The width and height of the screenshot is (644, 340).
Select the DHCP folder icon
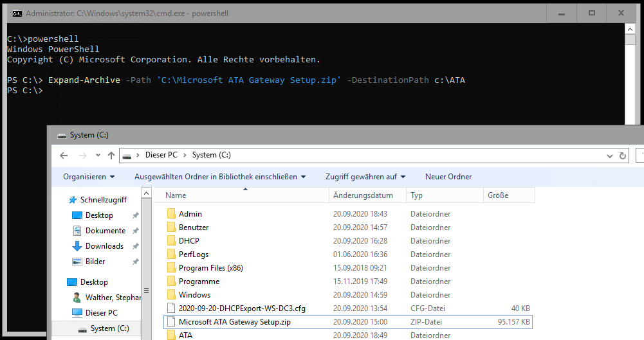pyautogui.click(x=171, y=241)
